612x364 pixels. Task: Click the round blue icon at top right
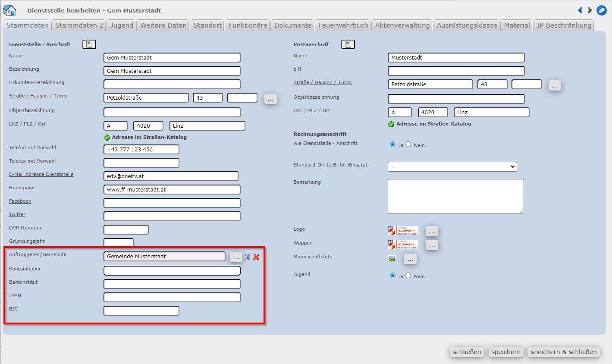point(601,10)
